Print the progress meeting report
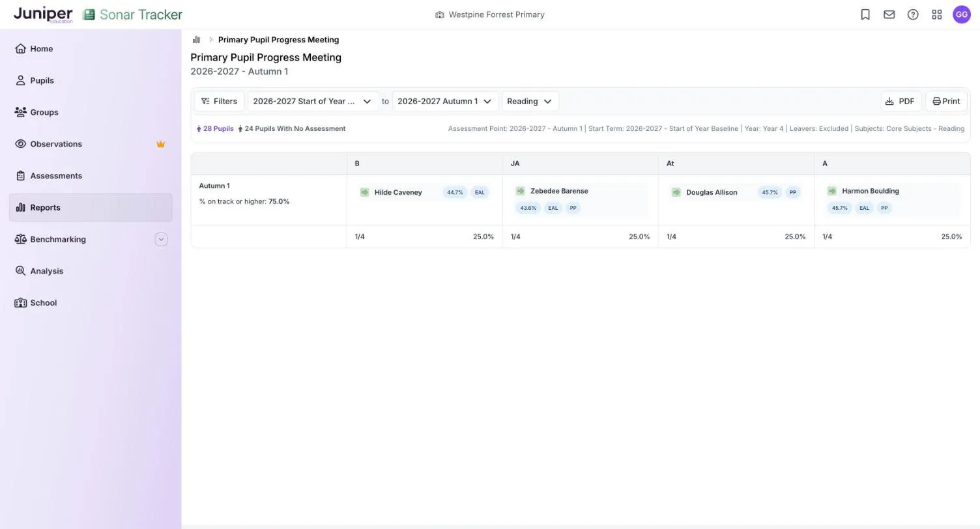 [946, 101]
